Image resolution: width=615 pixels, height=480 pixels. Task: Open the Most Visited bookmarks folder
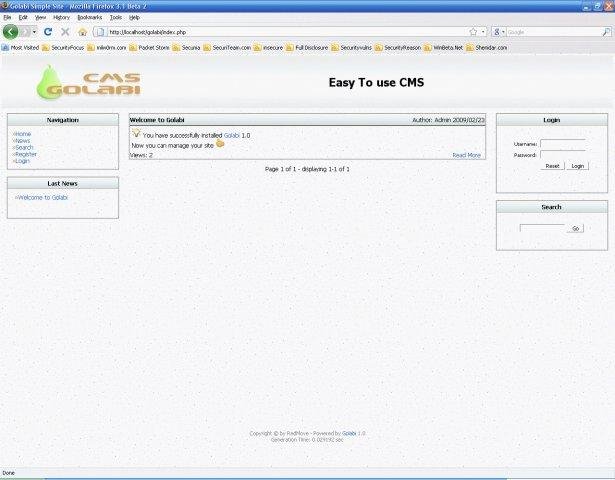20,47
